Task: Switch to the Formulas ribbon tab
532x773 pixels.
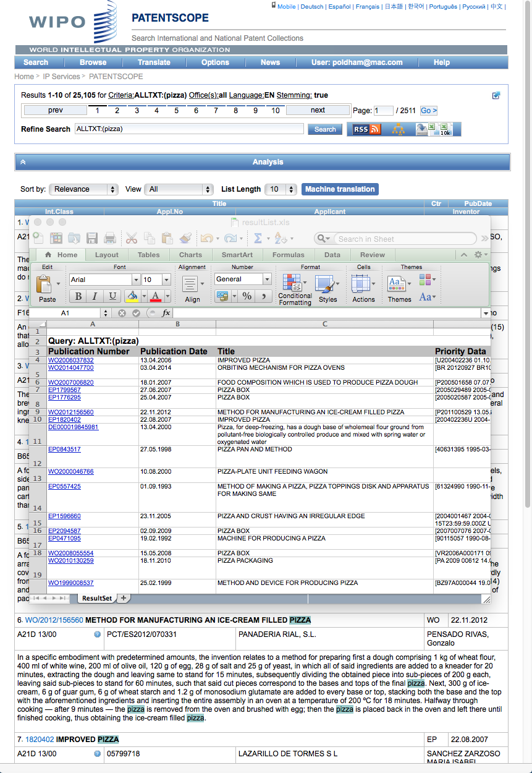Action: click(x=288, y=255)
